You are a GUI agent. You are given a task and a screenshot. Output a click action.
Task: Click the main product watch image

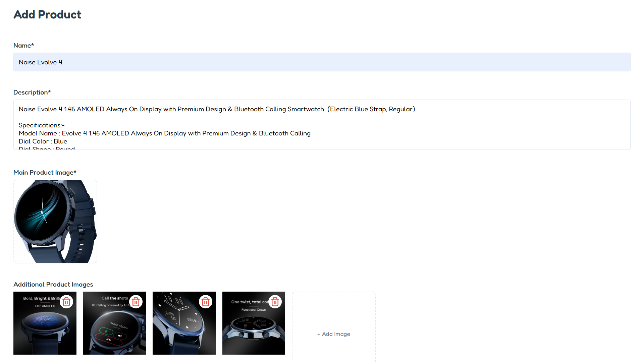(x=55, y=222)
